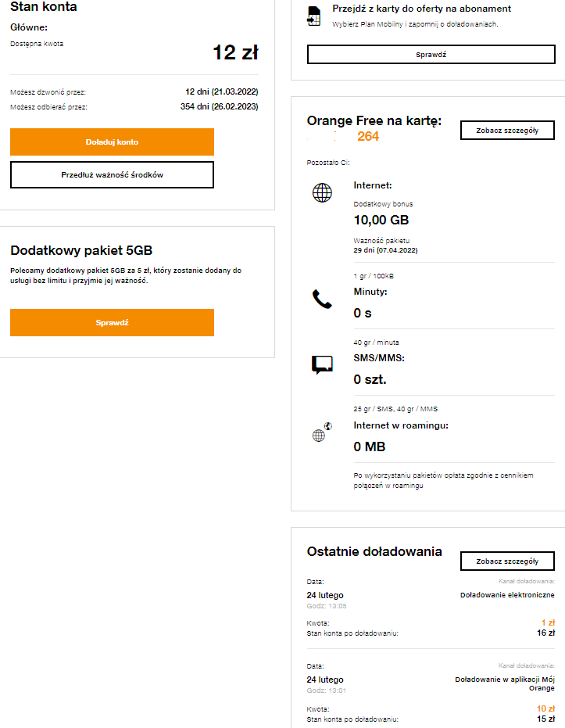
Task: Click Doładowanie w aplikacji Mój Orange entry
Action: click(505, 683)
